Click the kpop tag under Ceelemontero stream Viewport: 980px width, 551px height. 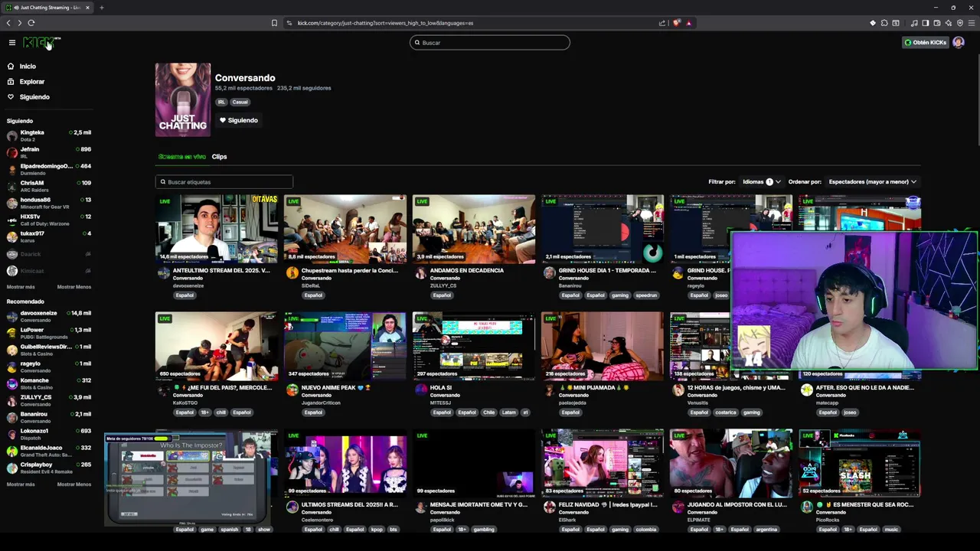tap(377, 530)
